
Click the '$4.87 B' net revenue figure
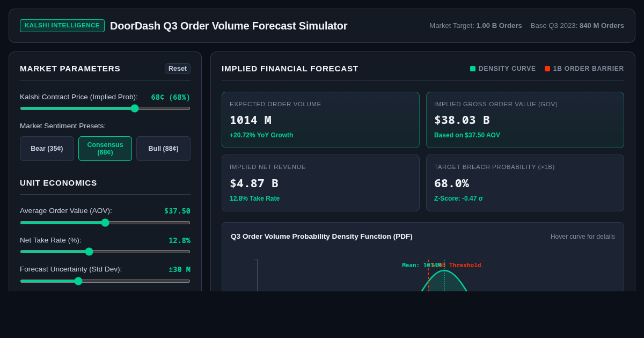pyautogui.click(x=254, y=183)
